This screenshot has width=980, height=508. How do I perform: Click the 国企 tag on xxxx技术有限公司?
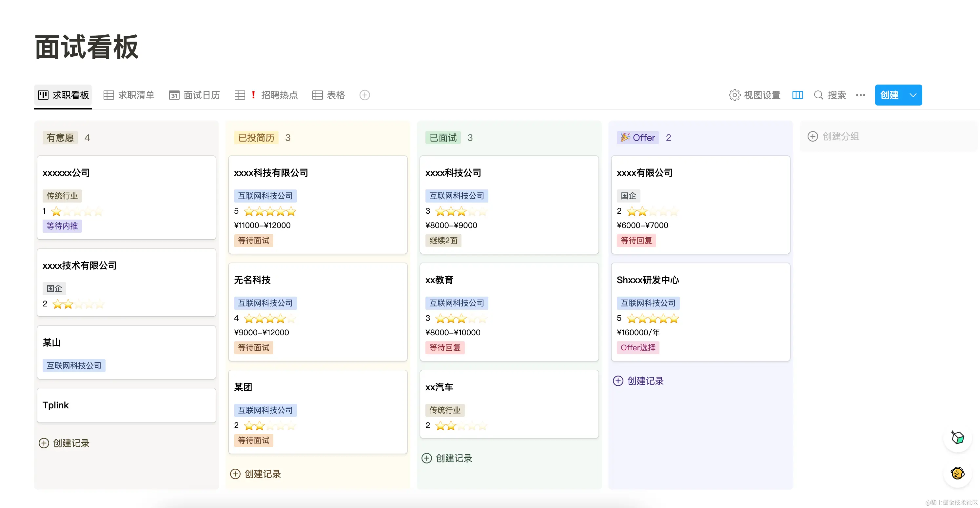click(x=54, y=288)
